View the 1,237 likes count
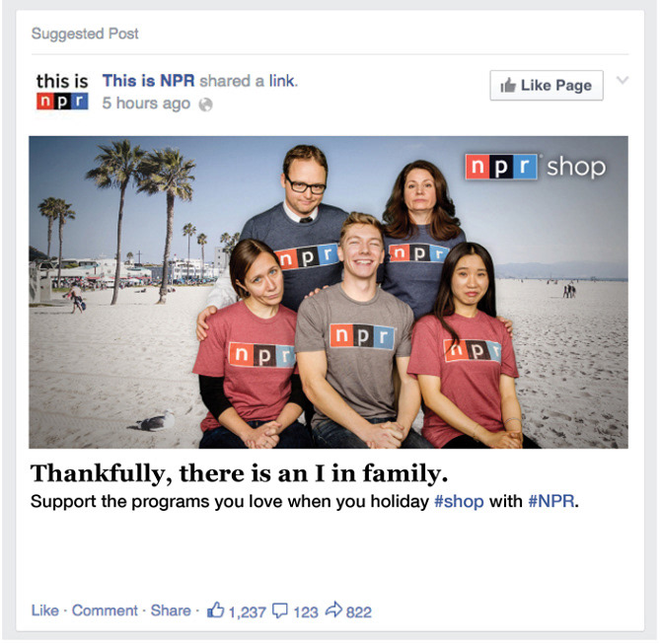The width and height of the screenshot is (661, 644). pyautogui.click(x=247, y=612)
